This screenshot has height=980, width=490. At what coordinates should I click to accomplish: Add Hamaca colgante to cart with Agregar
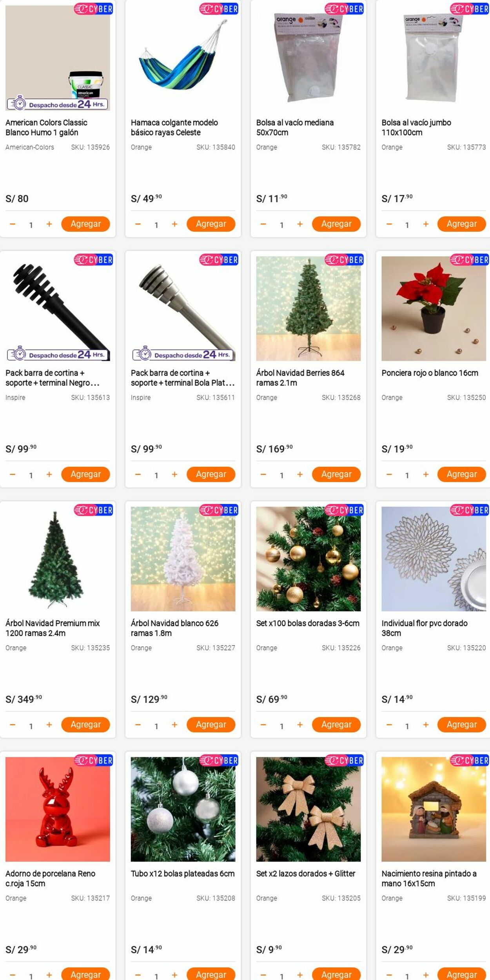[211, 224]
